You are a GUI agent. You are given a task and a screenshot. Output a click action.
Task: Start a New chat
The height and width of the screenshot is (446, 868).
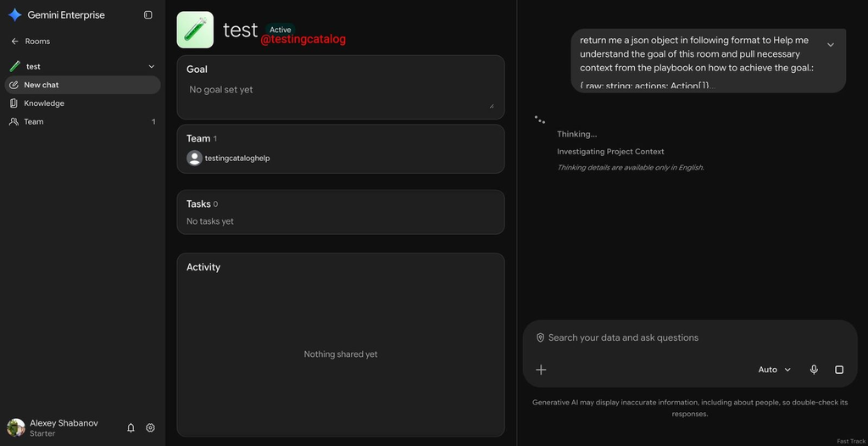[82, 85]
